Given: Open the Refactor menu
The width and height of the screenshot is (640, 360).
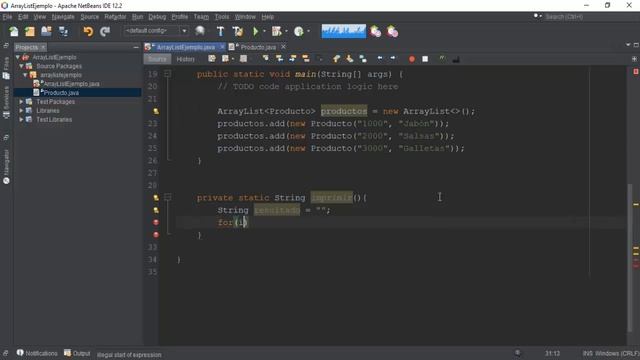Looking at the screenshot, I should [x=115, y=17].
